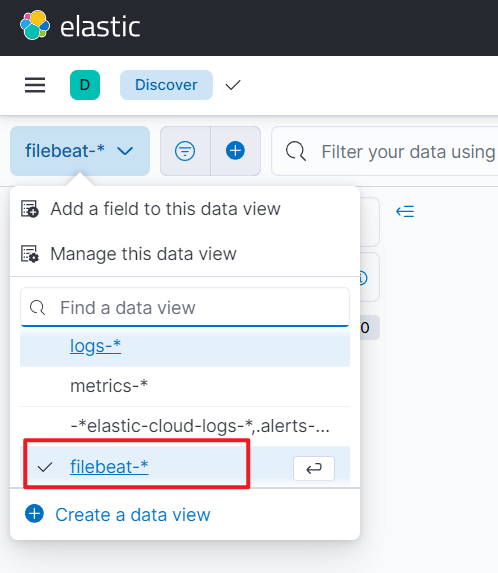
Task: Collapse the sidebar with arrow icon
Action: (x=405, y=211)
